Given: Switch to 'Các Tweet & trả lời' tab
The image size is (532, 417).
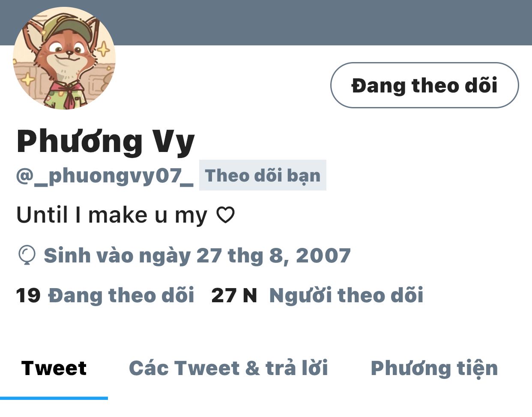Looking at the screenshot, I should [x=228, y=368].
